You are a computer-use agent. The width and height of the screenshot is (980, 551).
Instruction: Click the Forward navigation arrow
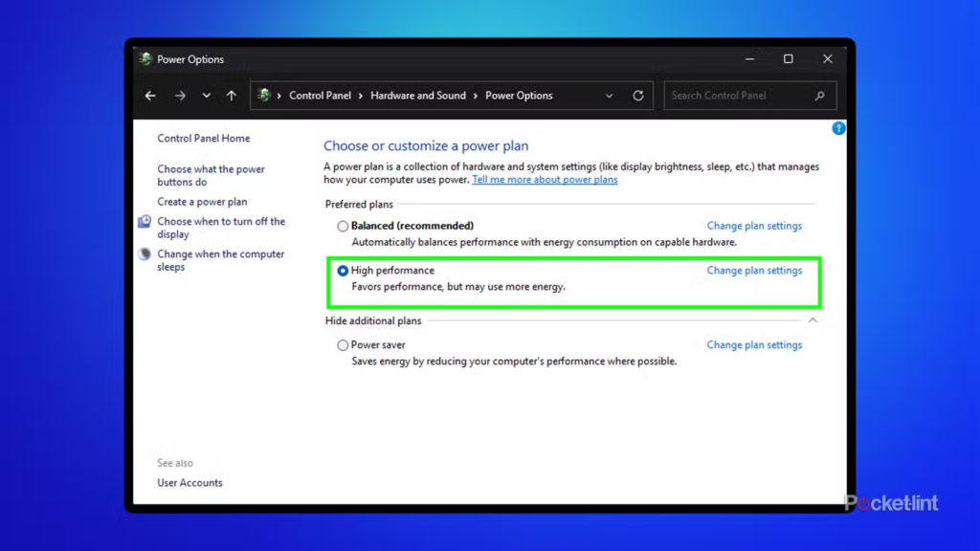[x=180, y=96]
